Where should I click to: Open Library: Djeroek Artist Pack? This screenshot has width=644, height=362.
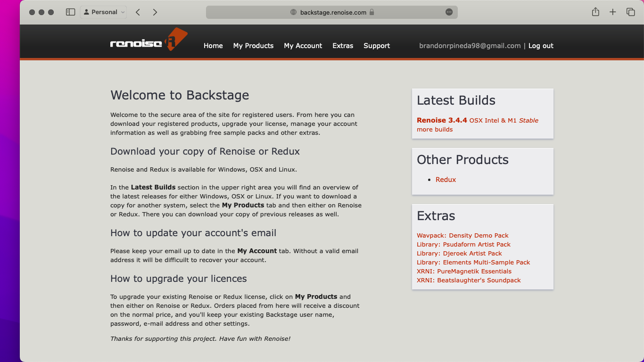[459, 253]
